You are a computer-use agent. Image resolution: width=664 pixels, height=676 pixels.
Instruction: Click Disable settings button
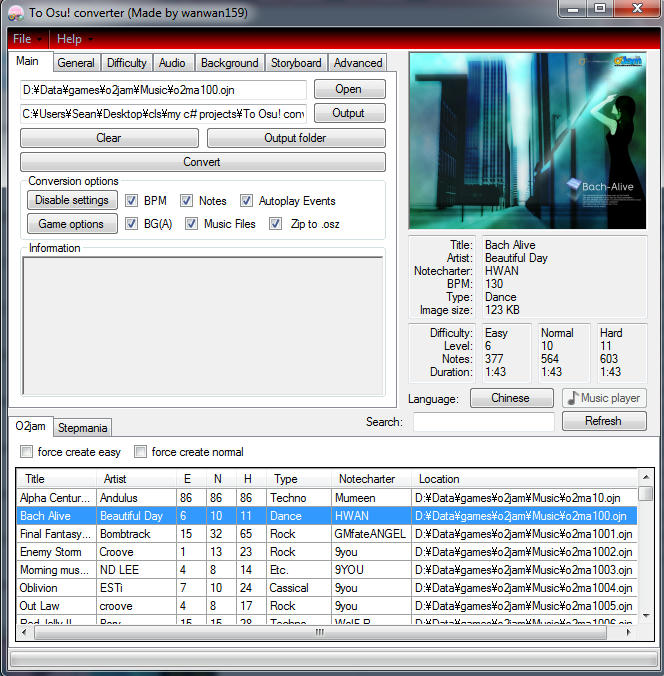tap(72, 200)
